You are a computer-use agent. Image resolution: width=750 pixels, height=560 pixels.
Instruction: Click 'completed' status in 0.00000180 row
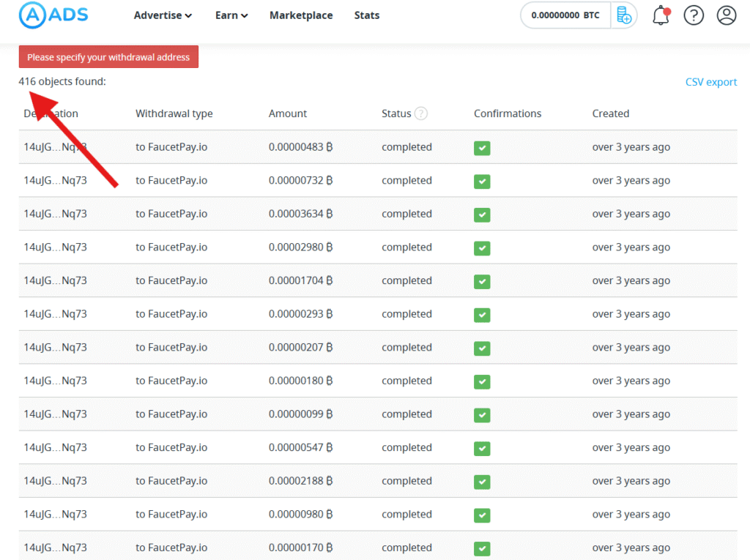click(x=406, y=381)
